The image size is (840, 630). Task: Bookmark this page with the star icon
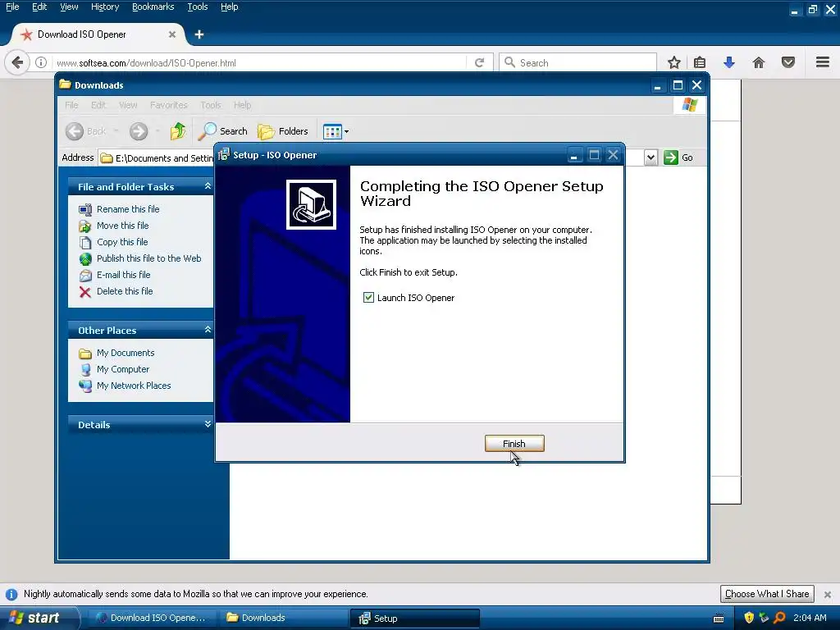tap(674, 62)
